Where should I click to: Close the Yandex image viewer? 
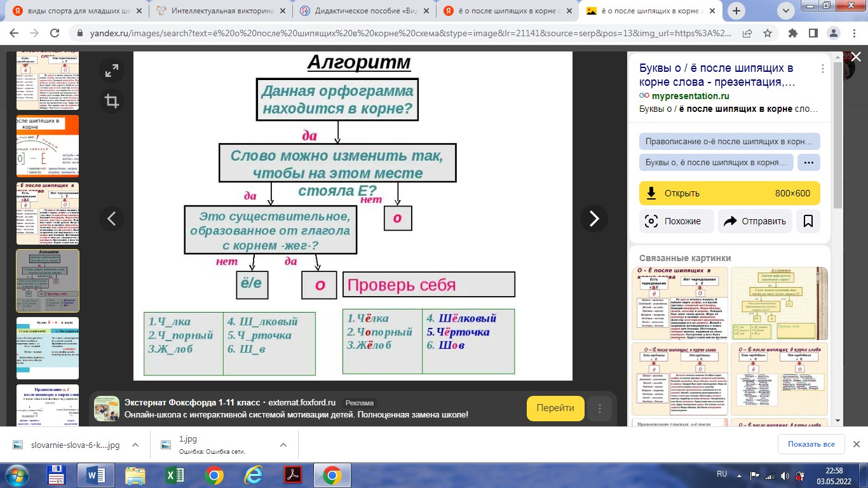(x=855, y=57)
